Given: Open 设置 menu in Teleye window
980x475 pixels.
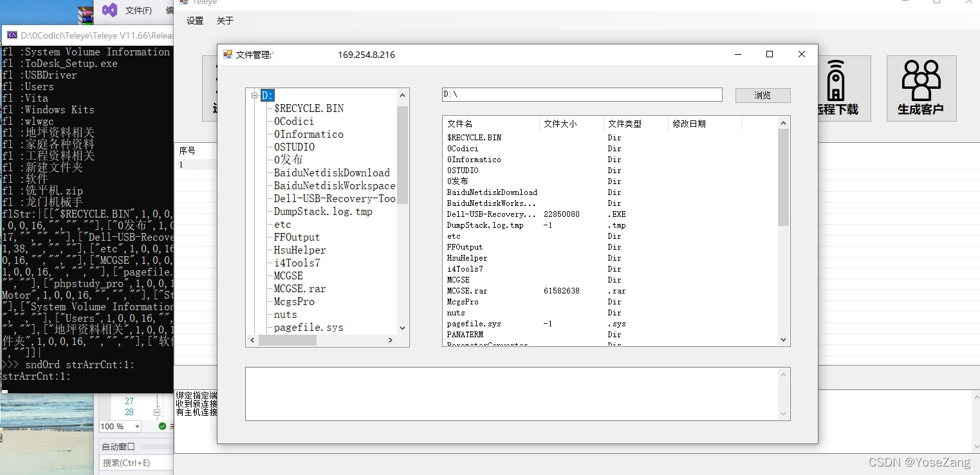Looking at the screenshot, I should click(195, 21).
